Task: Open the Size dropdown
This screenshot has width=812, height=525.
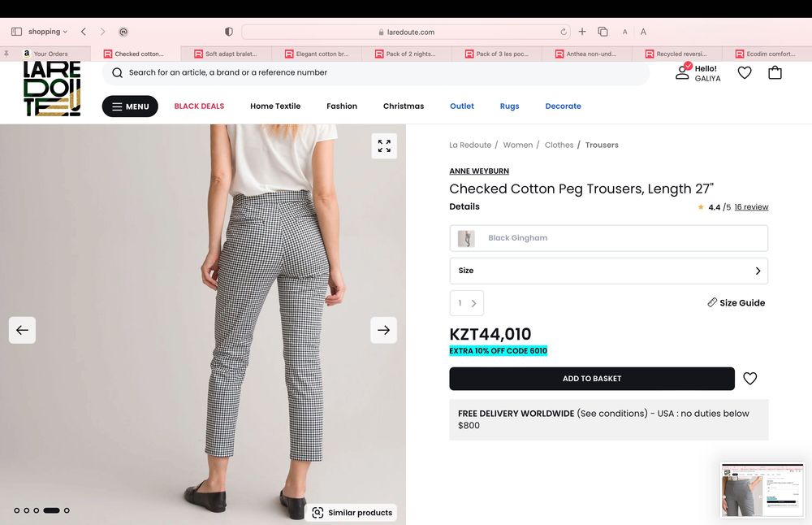Action: [608, 271]
